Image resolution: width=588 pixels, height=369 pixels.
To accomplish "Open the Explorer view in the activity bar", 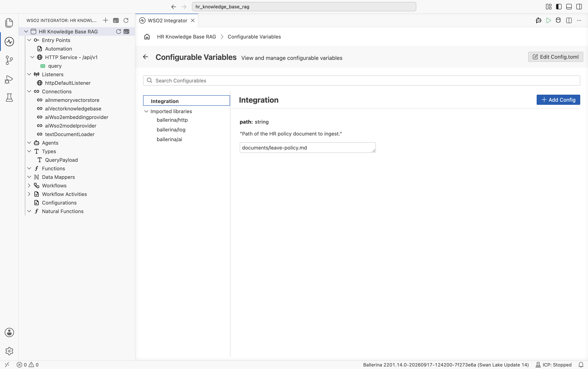I will click(9, 23).
